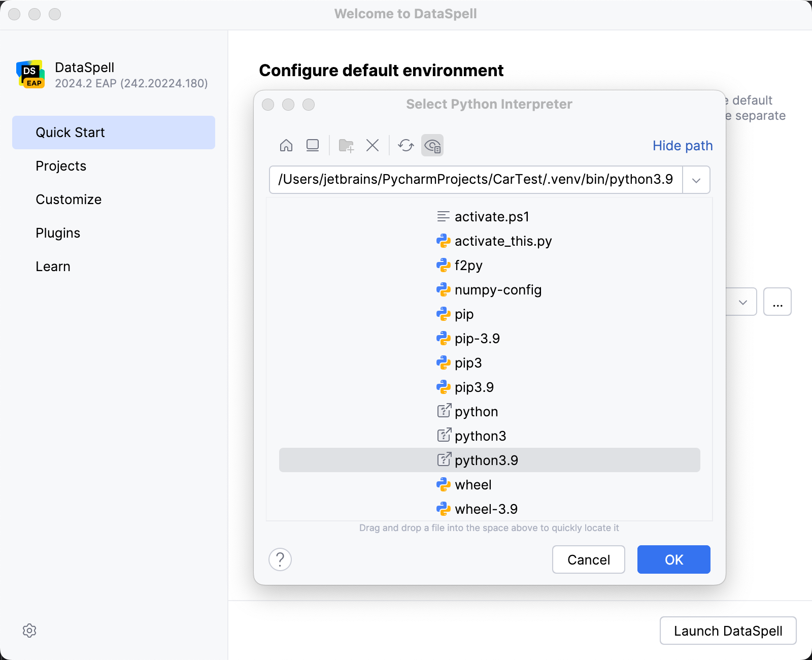Click the ellipsis browse button
812x660 pixels.
pos(777,302)
